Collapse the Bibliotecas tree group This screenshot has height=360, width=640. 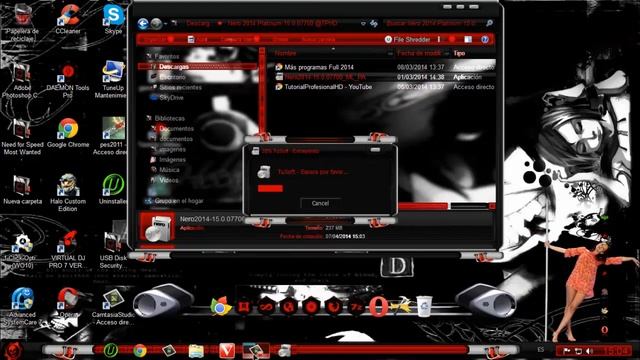click(149, 118)
